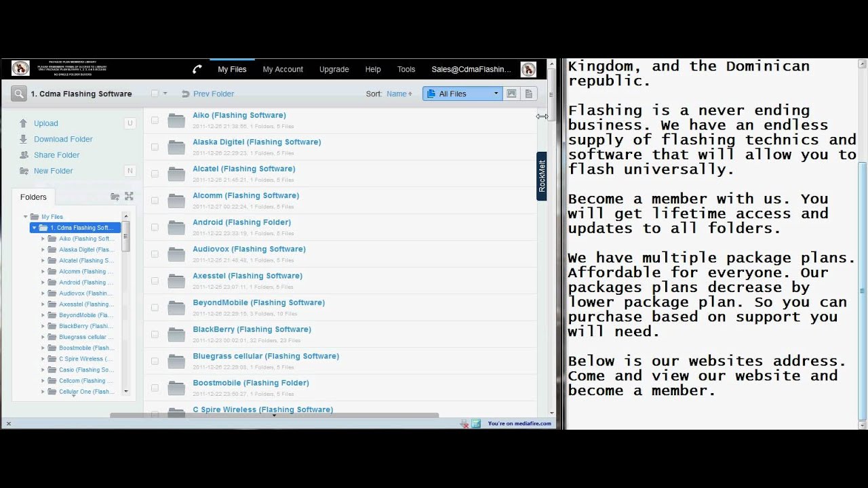Click the Bluegrass cellular folder icon in list
This screenshot has width=868, height=488.
click(176, 361)
